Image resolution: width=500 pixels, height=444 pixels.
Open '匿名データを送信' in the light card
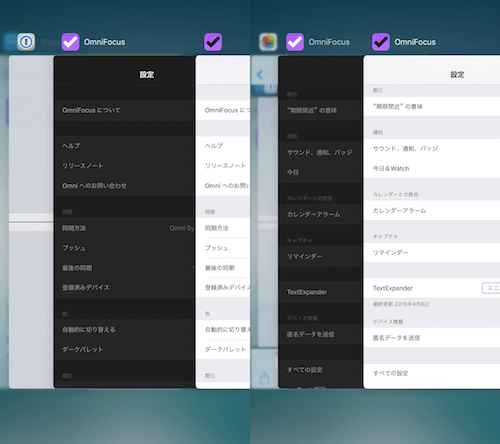432,338
